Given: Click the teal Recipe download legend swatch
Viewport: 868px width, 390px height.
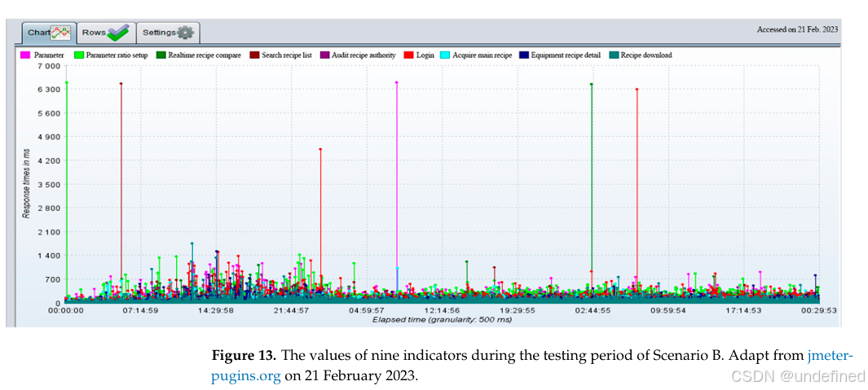Looking at the screenshot, I should tap(613, 55).
